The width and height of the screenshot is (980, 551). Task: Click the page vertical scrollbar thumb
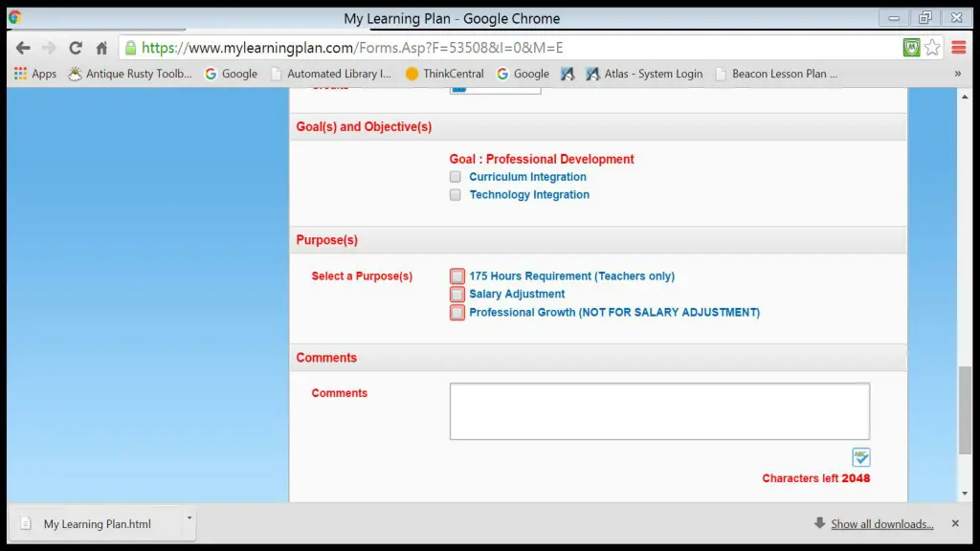965,411
